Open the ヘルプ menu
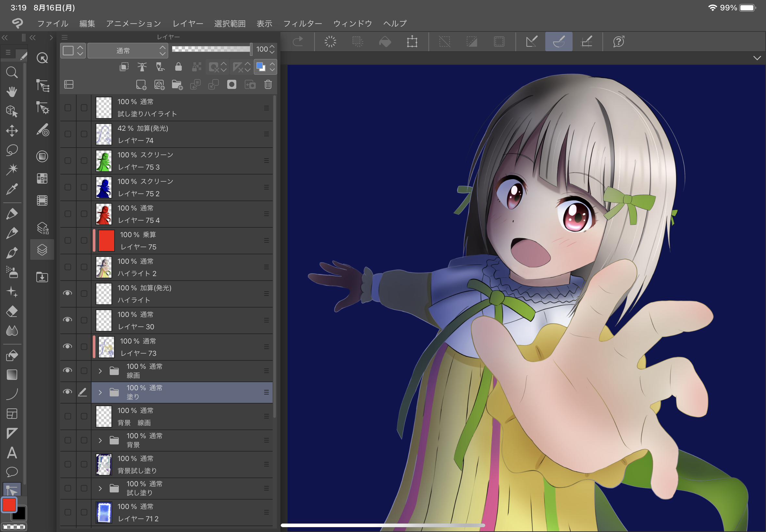Screen dimensions: 766x532 pyautogui.click(x=395, y=23)
